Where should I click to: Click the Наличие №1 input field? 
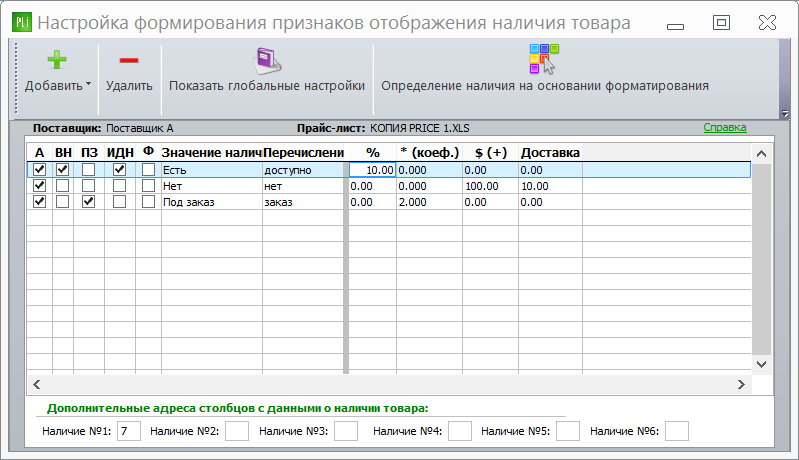[128, 431]
